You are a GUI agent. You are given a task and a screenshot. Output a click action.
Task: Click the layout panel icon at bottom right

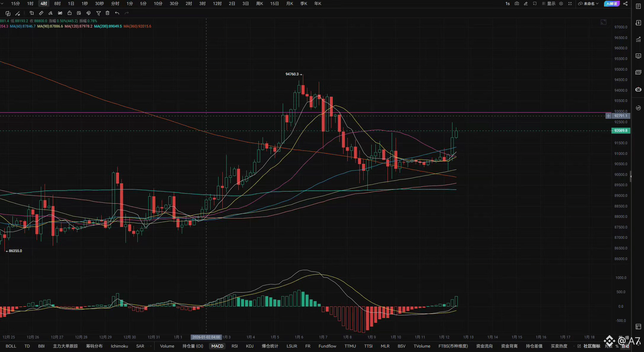pos(638,326)
